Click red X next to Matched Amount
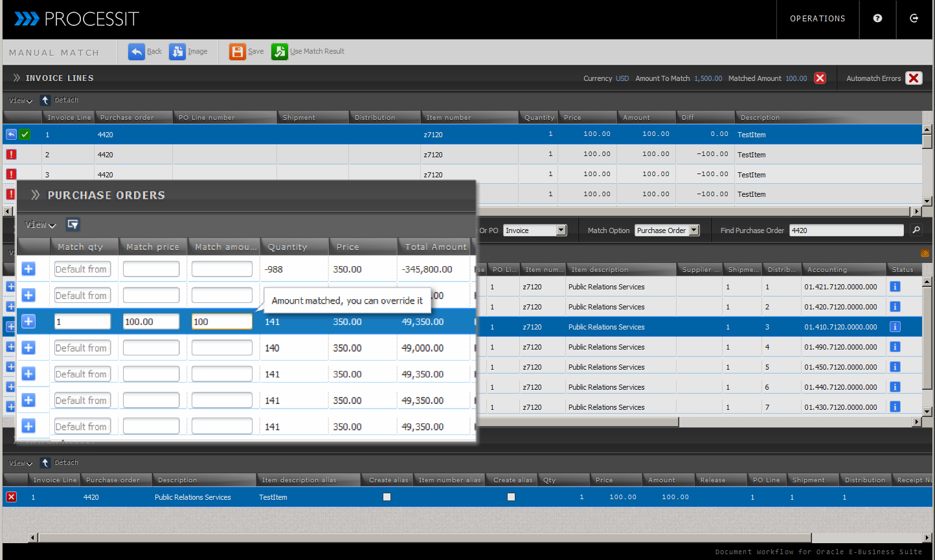Image resolution: width=935 pixels, height=560 pixels. pyautogui.click(x=820, y=78)
